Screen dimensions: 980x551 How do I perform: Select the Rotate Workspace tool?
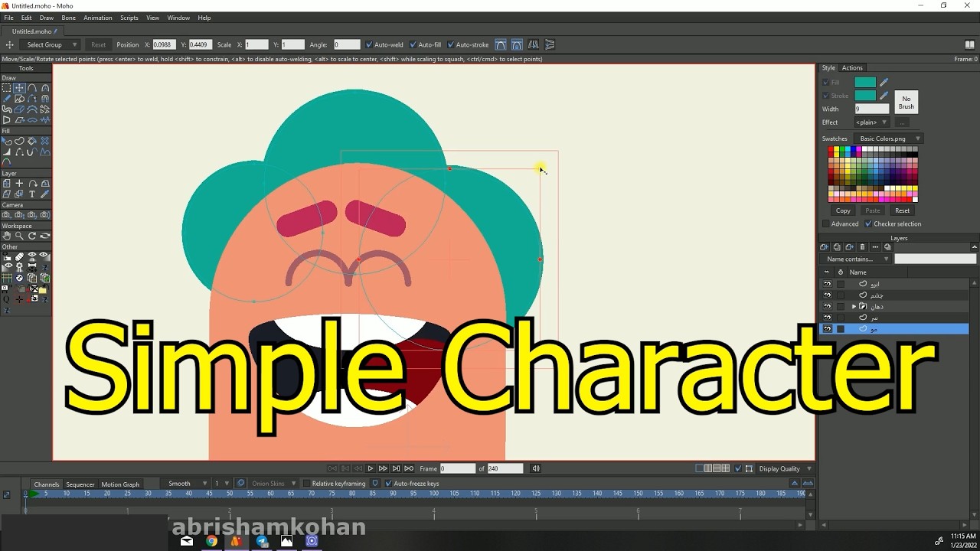(x=32, y=236)
